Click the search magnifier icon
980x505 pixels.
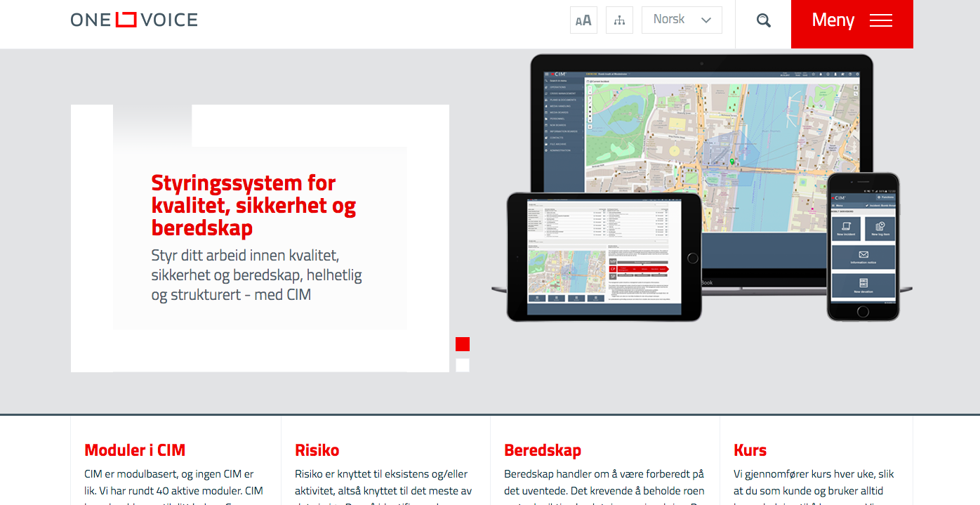tap(764, 20)
